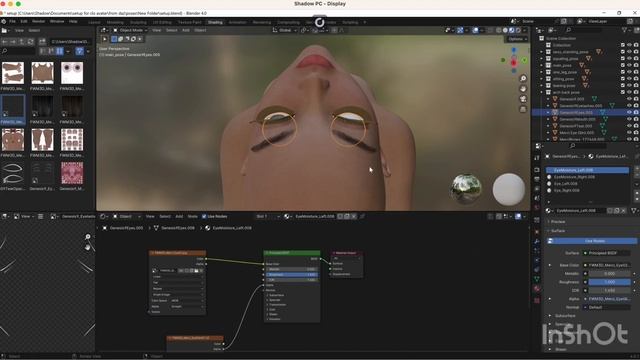Image resolution: width=640 pixels, height=360 pixels.
Task: Open the Object Mode dropdown
Action: click(130, 30)
